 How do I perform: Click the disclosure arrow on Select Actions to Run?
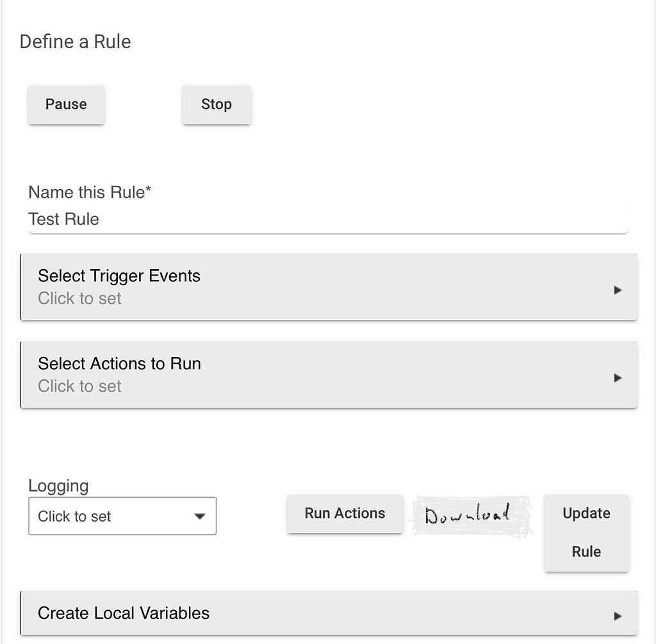point(618,377)
